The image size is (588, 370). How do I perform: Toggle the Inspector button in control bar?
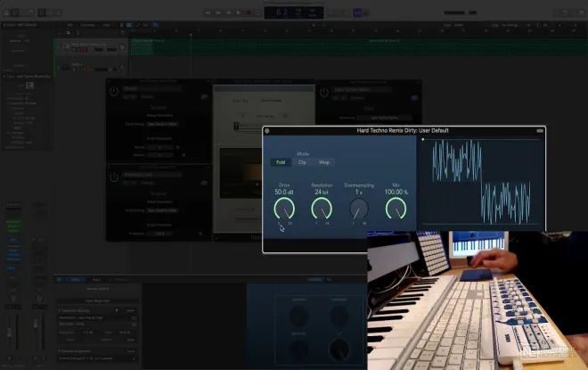(x=15, y=12)
